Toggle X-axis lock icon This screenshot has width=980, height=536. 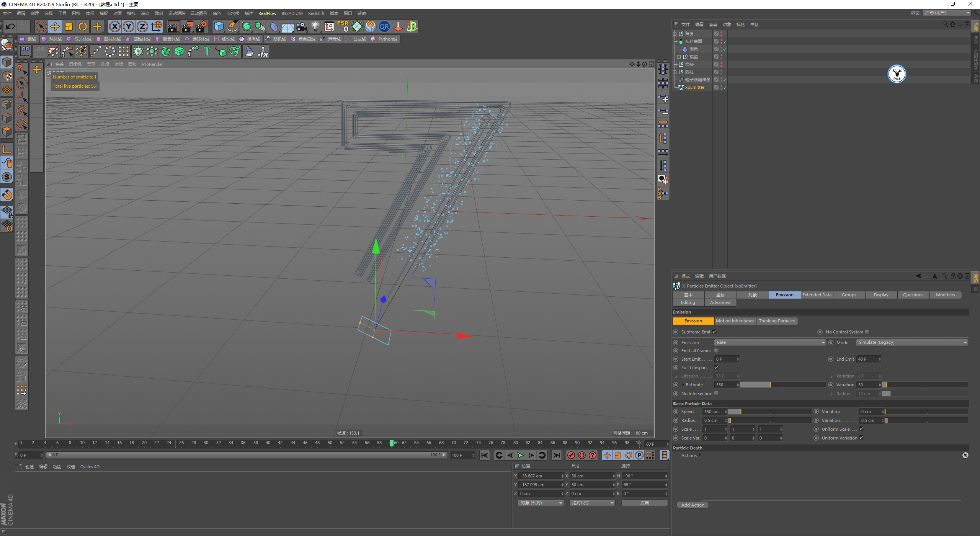[114, 26]
